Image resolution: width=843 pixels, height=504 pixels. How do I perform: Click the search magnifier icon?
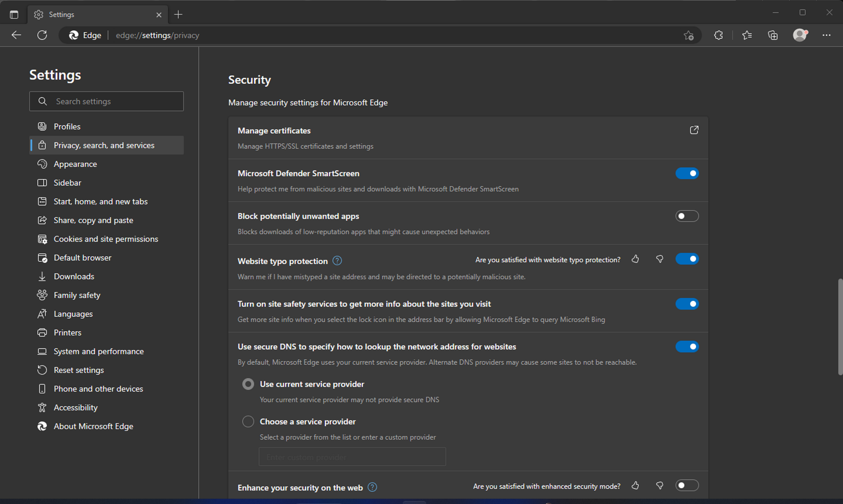pyautogui.click(x=43, y=101)
